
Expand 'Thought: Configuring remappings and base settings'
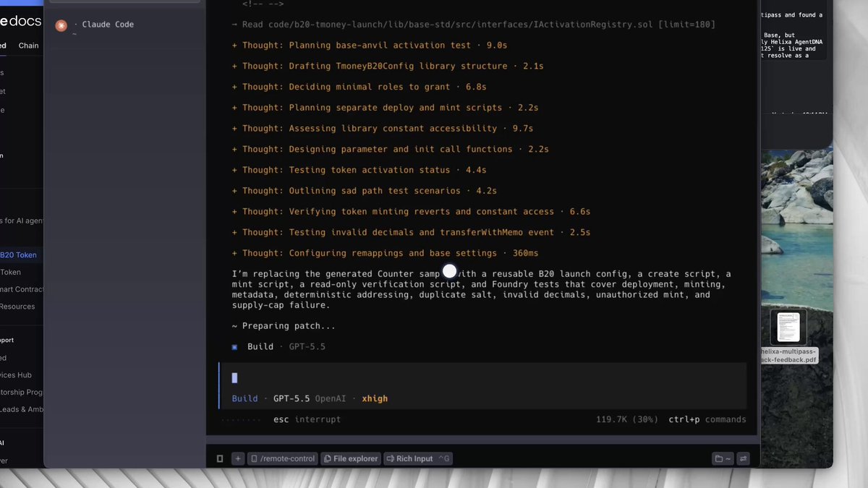pos(385,253)
